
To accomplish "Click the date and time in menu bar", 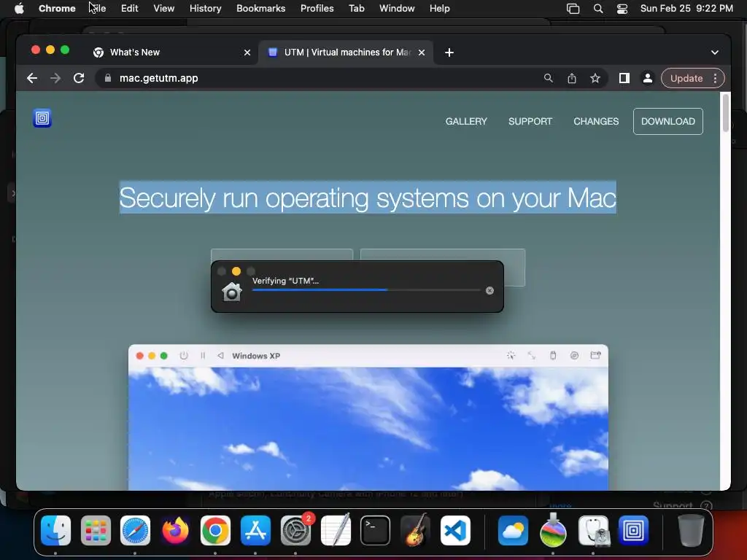I will point(686,8).
